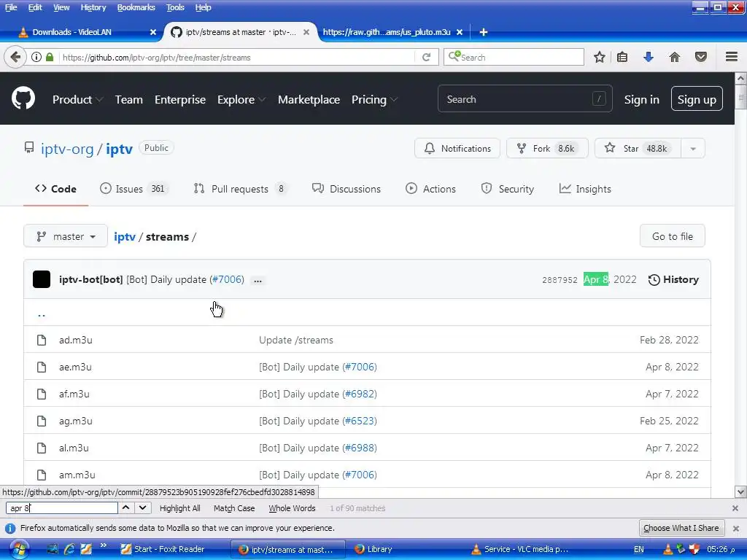Open the Security tab
This screenshot has height=560, width=747.
click(x=508, y=189)
